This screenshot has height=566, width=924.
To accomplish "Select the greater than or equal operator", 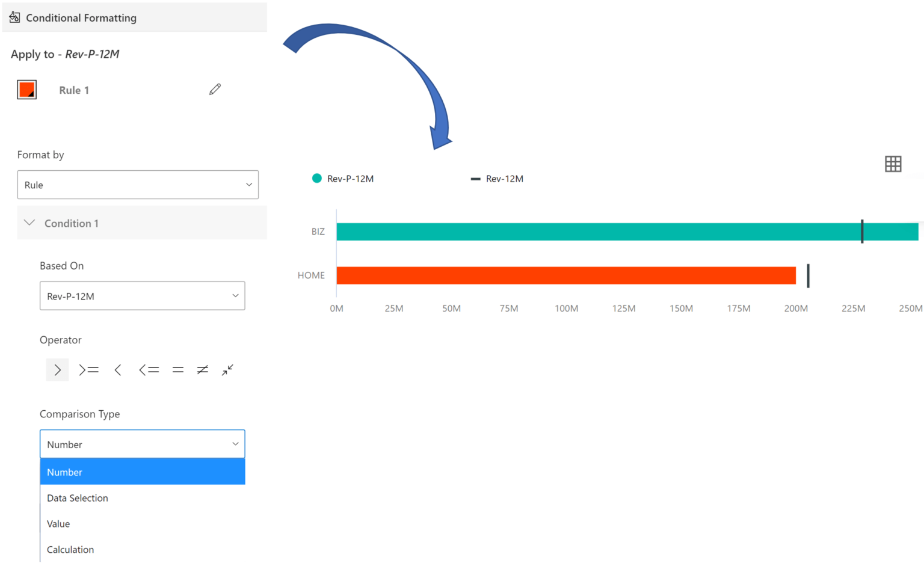I will (89, 370).
